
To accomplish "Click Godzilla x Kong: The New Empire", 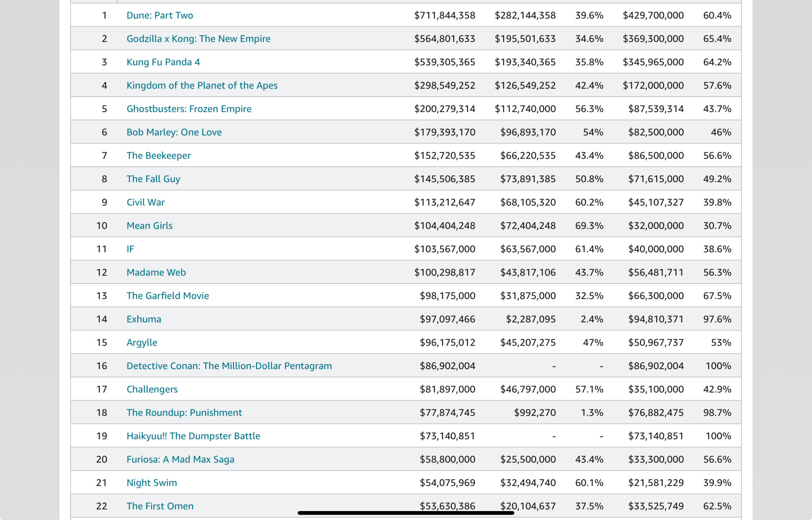I will pyautogui.click(x=198, y=39).
